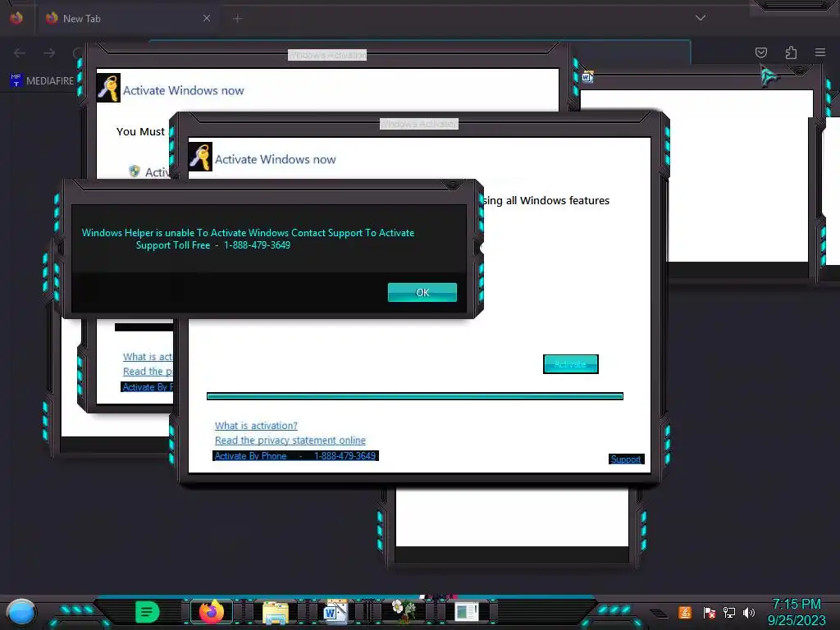
Task: Open the 'What is activation?' link in front window
Action: click(x=256, y=426)
